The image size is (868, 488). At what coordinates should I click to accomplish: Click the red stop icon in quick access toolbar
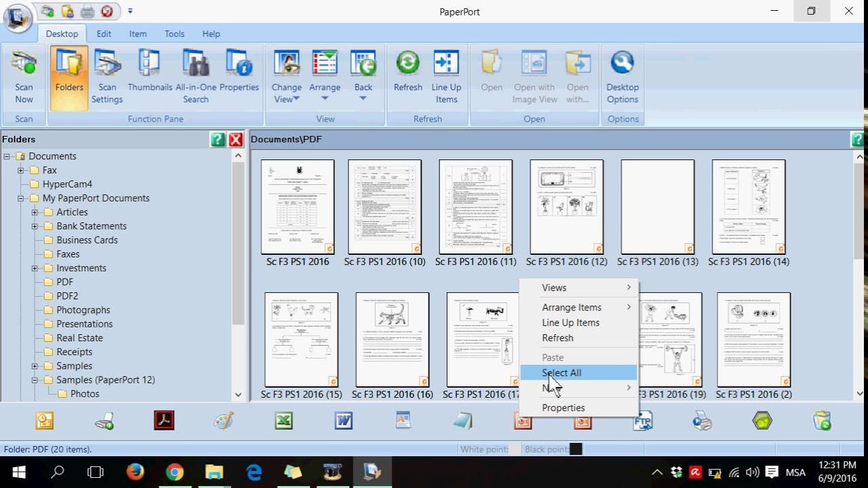[106, 11]
